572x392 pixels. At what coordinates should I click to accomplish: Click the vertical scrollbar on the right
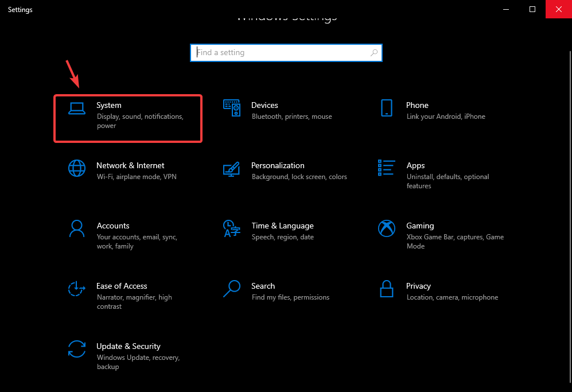(x=570, y=217)
